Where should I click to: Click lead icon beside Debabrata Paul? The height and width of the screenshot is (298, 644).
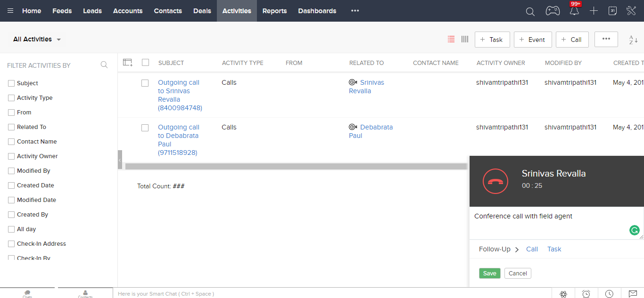(353, 127)
